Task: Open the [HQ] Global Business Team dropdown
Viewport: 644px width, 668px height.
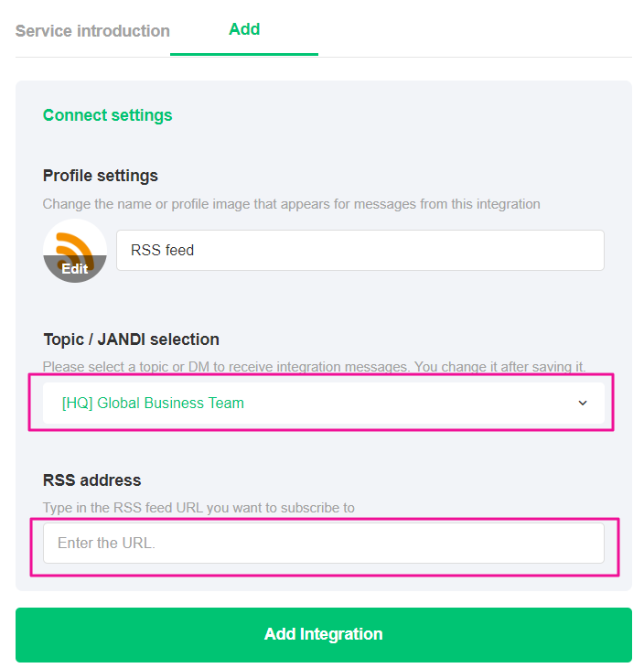Action: coord(323,403)
